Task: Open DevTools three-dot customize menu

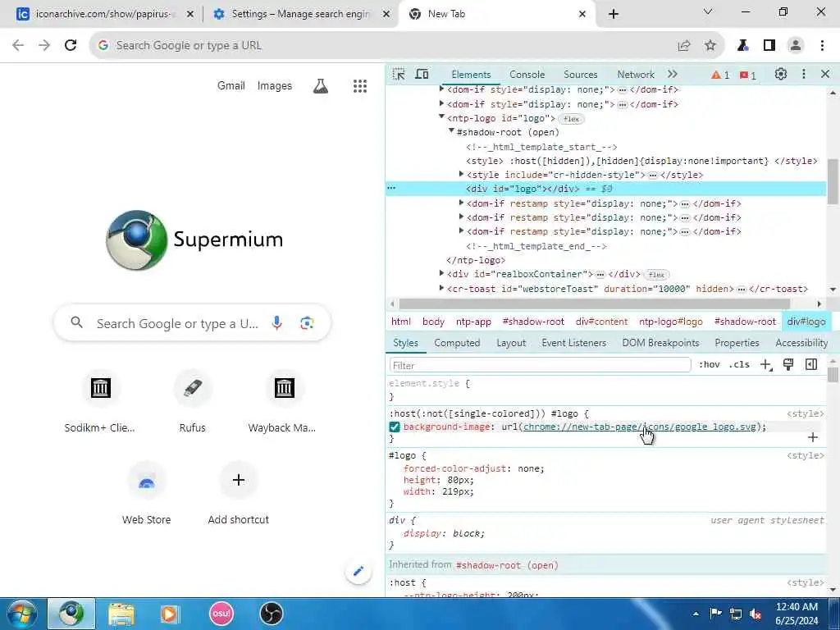Action: [x=804, y=75]
